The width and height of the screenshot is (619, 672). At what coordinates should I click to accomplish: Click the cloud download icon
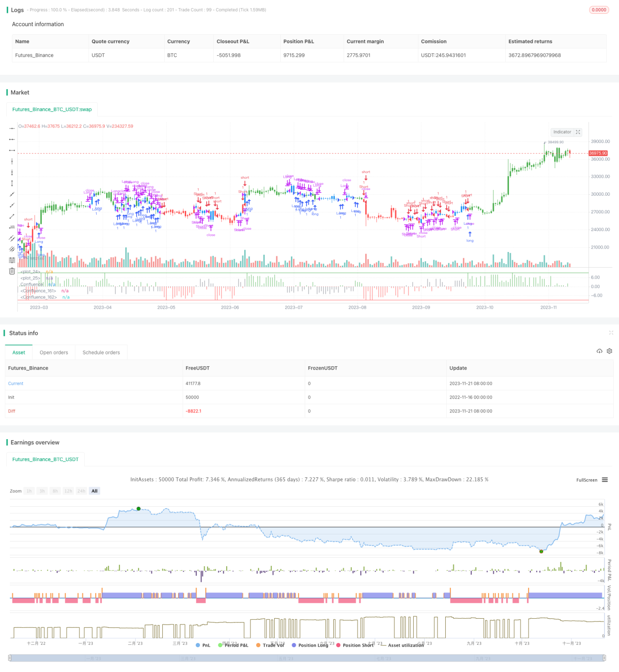(x=599, y=351)
